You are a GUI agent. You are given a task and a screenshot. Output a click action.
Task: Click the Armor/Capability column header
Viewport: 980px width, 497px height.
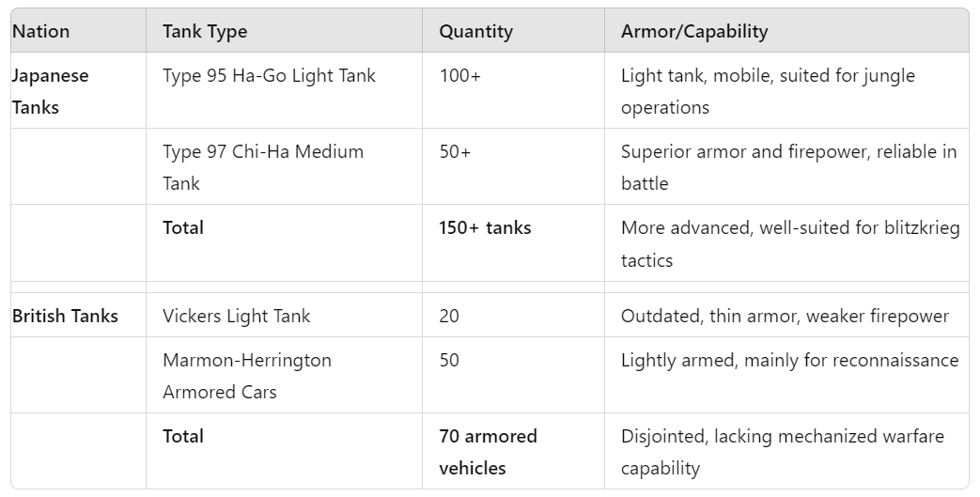point(786,31)
